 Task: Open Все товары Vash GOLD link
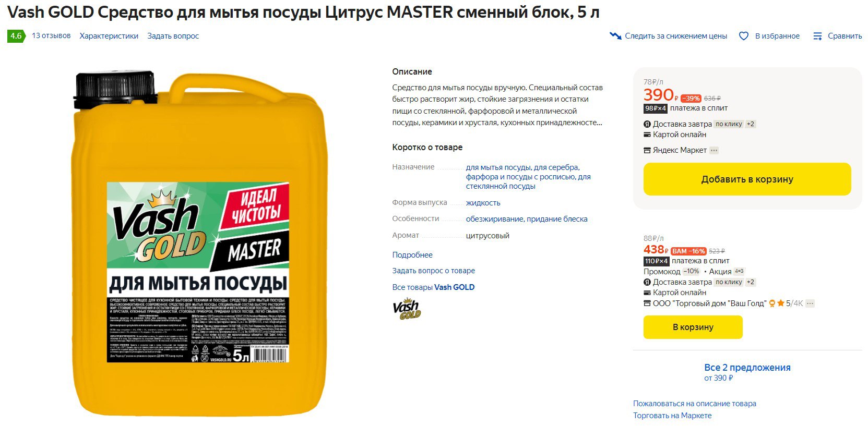433,287
